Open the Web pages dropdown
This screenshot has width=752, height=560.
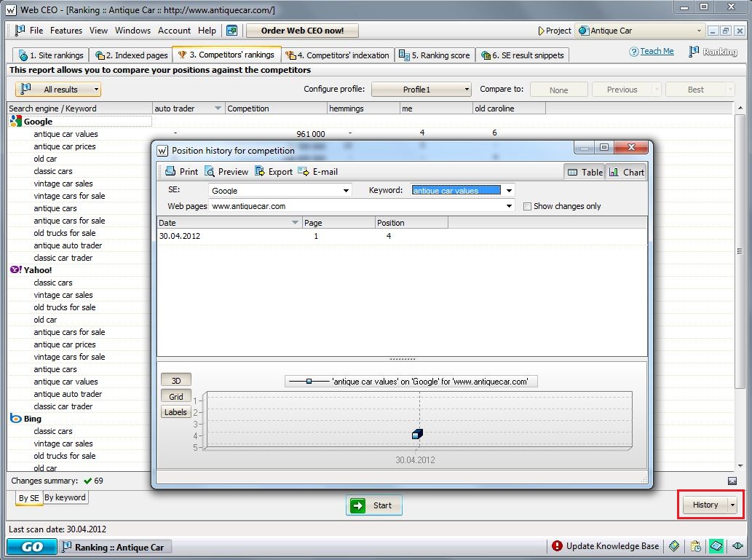pos(362,206)
